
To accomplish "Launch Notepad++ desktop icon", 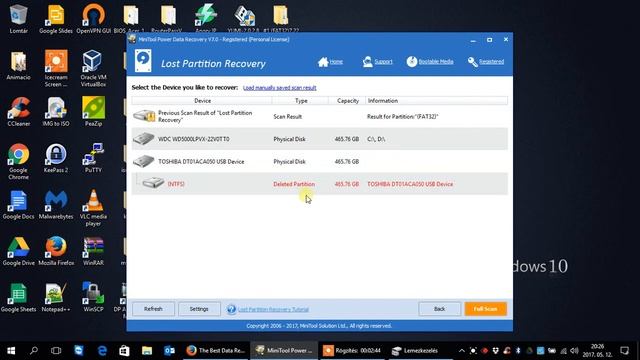I will coord(56,298).
